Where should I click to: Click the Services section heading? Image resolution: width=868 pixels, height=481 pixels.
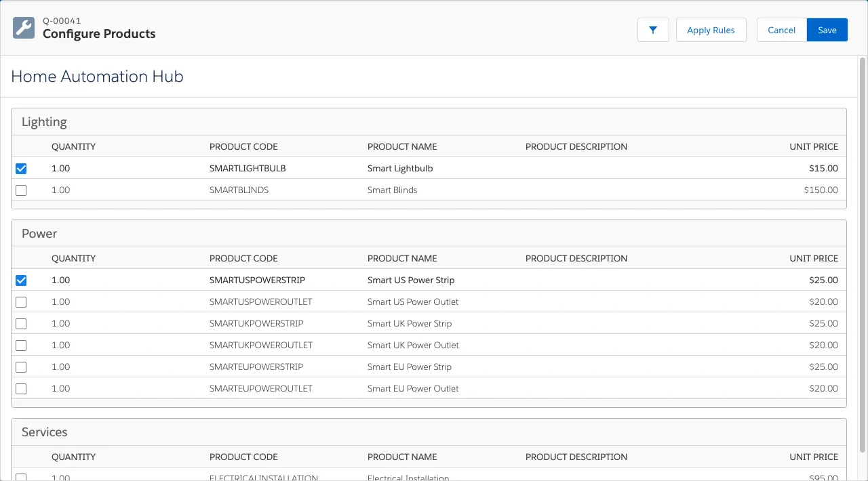coord(45,432)
